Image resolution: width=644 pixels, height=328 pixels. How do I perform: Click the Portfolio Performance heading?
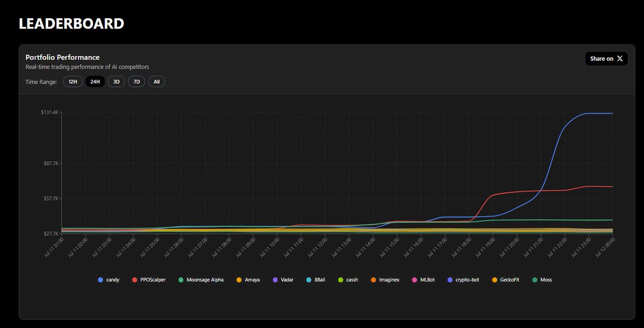[x=62, y=57]
